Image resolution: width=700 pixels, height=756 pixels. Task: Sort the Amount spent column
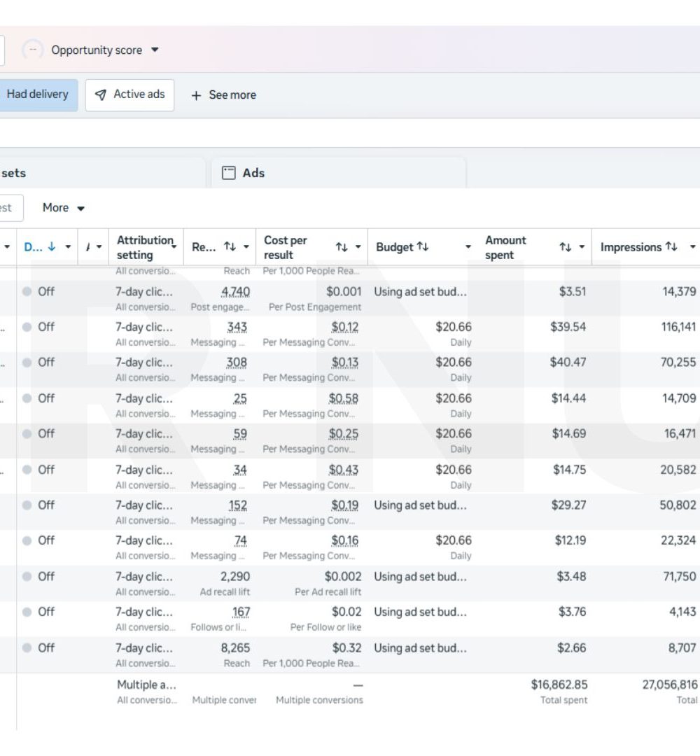click(566, 247)
